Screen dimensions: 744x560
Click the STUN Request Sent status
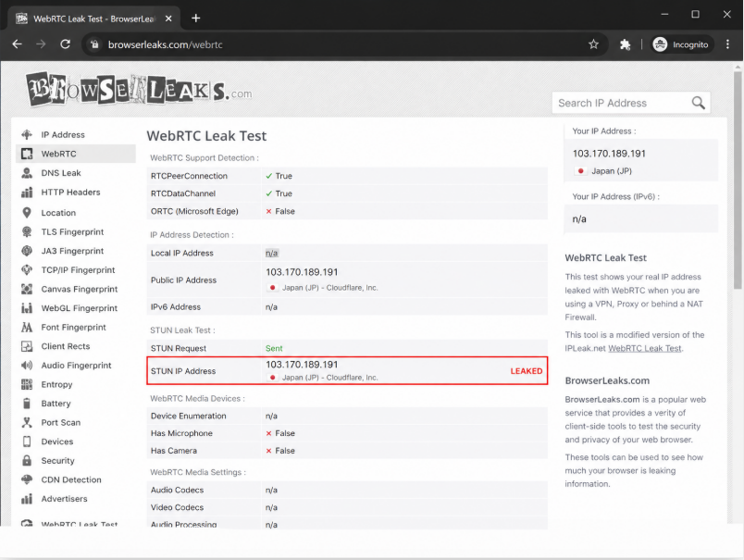pos(274,348)
